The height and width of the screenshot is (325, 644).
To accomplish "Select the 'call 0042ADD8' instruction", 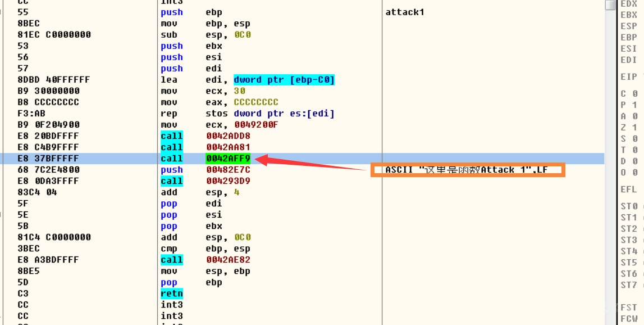I will pos(205,136).
